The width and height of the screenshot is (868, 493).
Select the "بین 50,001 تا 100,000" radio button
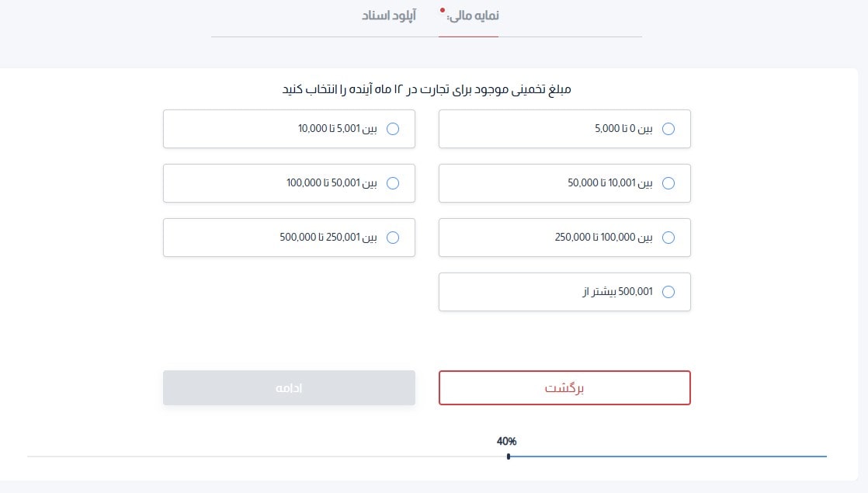(x=393, y=183)
